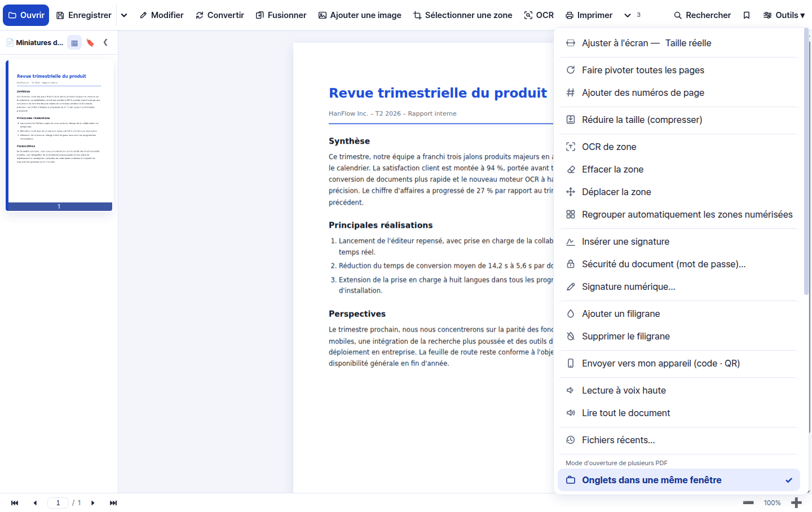The height and width of the screenshot is (512, 812).
Task: Switch to thumbnails grid view icon
Action: (74, 42)
